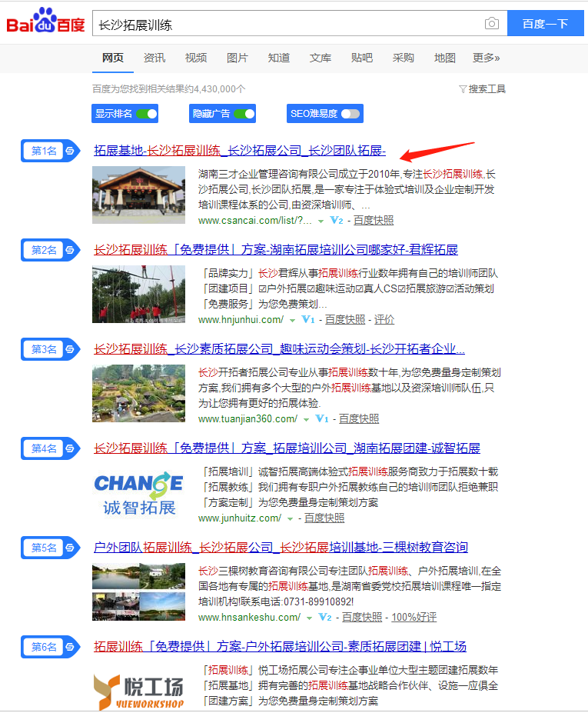
Task: Click the lake collage thumbnail for 三棵树
Action: (x=138, y=591)
